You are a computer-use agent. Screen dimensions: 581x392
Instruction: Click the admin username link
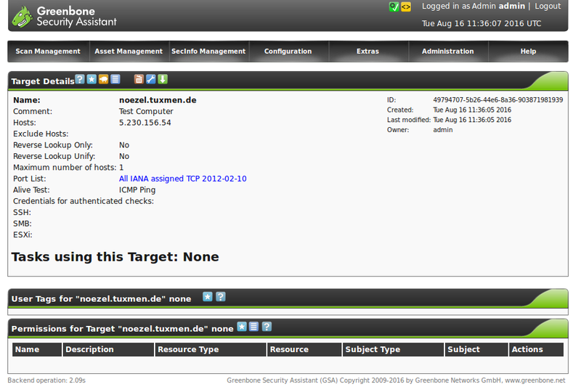coord(512,7)
